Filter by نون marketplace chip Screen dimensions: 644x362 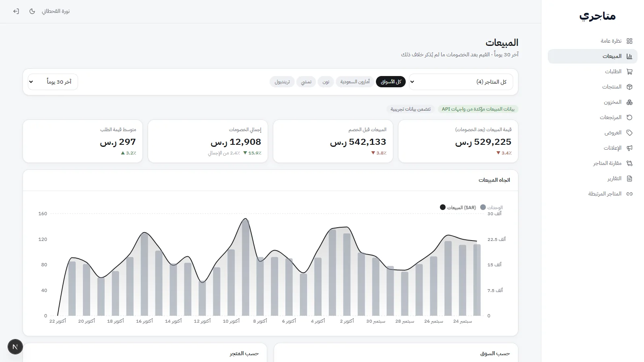pyautogui.click(x=326, y=82)
